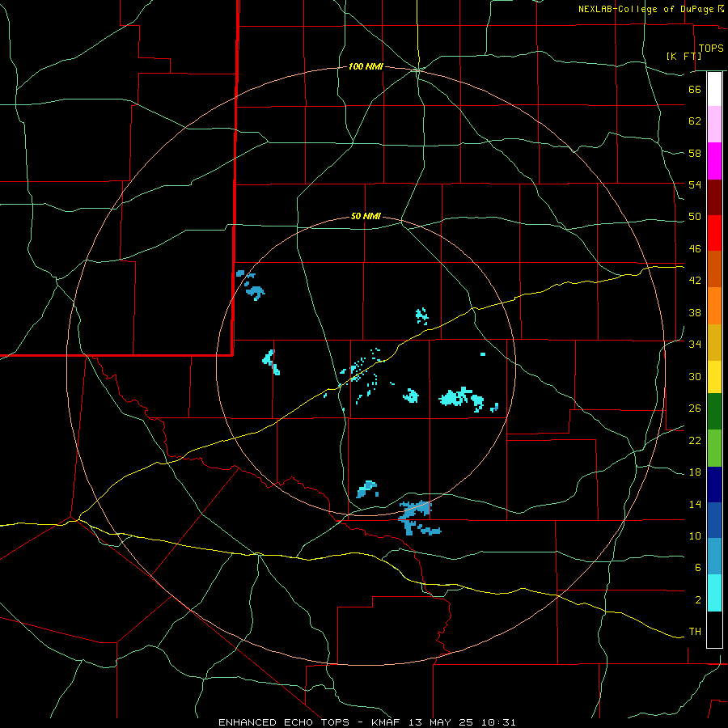Click the '30' legend value

tap(695, 376)
